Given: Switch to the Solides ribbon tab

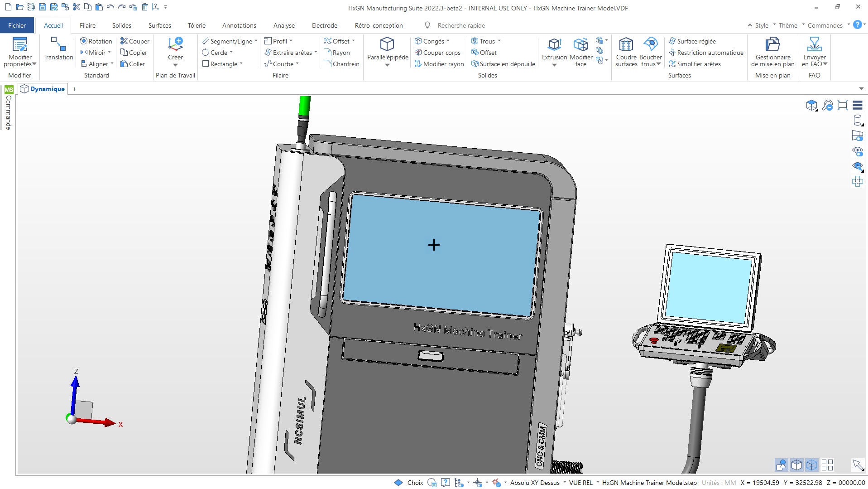Looking at the screenshot, I should 121,25.
